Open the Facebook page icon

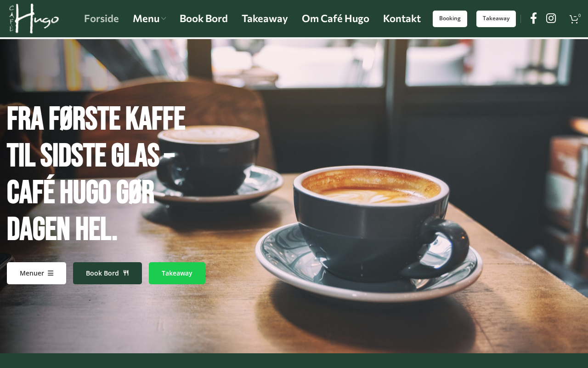pyautogui.click(x=533, y=18)
